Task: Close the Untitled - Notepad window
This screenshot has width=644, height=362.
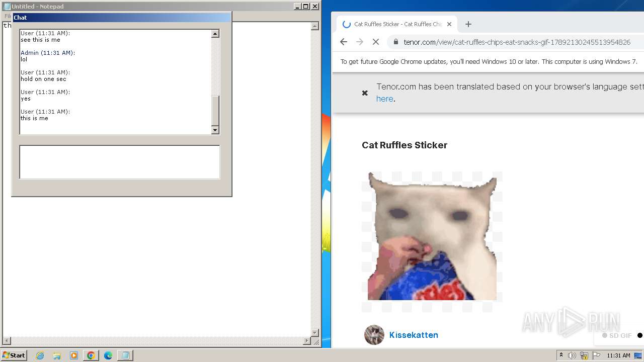Action: click(x=315, y=7)
